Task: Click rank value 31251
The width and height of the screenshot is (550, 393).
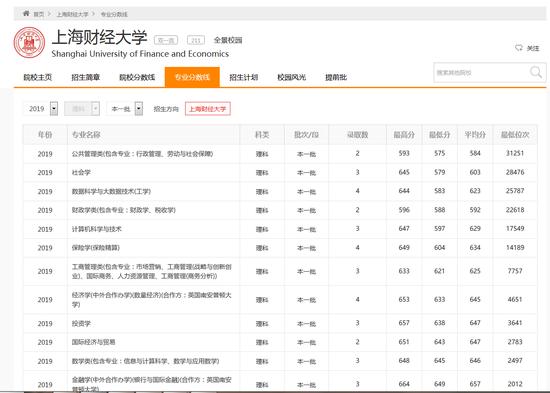Action: point(515,153)
